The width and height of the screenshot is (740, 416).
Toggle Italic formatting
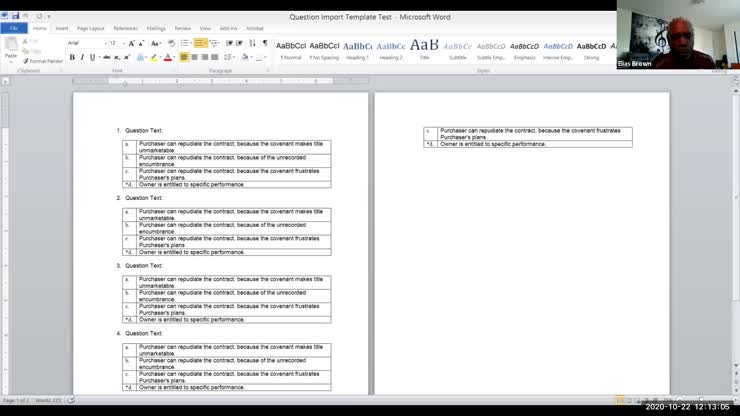(x=82, y=58)
